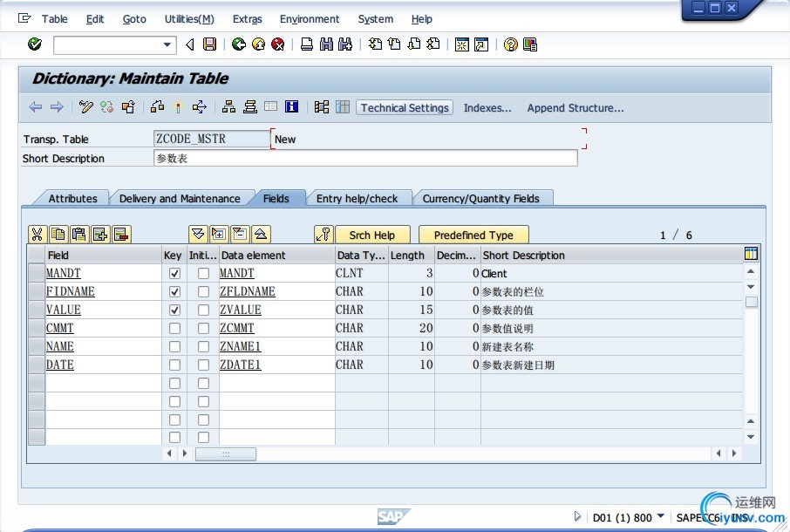Viewport: 790px width, 532px height.
Task: Click the Paste icon in field toolbar
Action: [x=79, y=235]
